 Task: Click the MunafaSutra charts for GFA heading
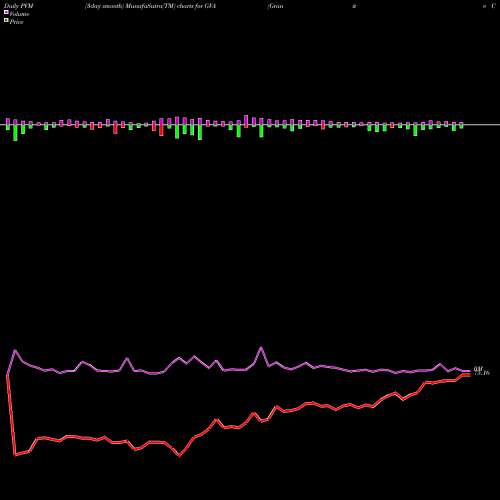point(151,6)
